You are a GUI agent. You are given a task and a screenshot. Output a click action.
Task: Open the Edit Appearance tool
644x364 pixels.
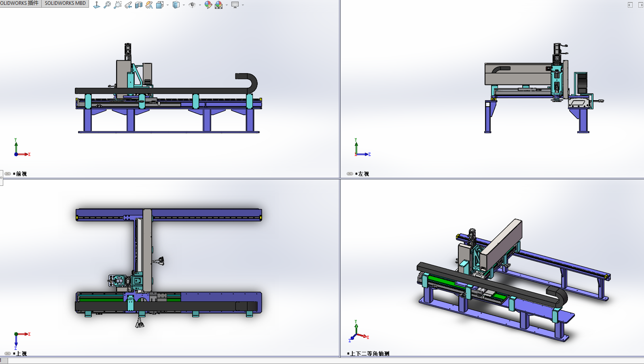click(x=208, y=5)
